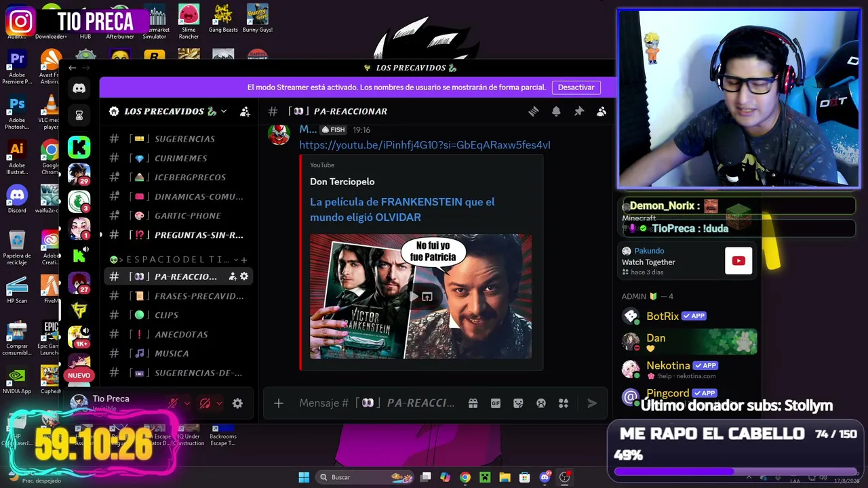Select the SUGERENCIAS-DE channel
Image resolution: width=868 pixels, height=488 pixels.
pos(179,373)
